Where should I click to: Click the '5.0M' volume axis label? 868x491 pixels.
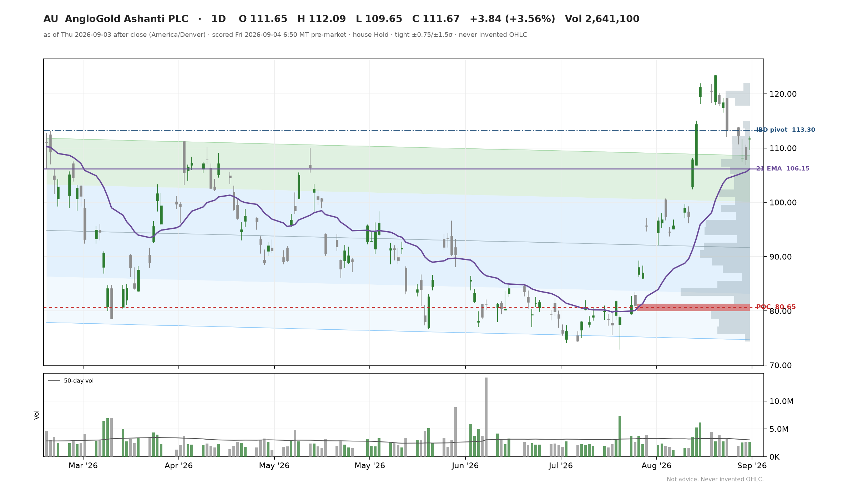[x=779, y=429]
